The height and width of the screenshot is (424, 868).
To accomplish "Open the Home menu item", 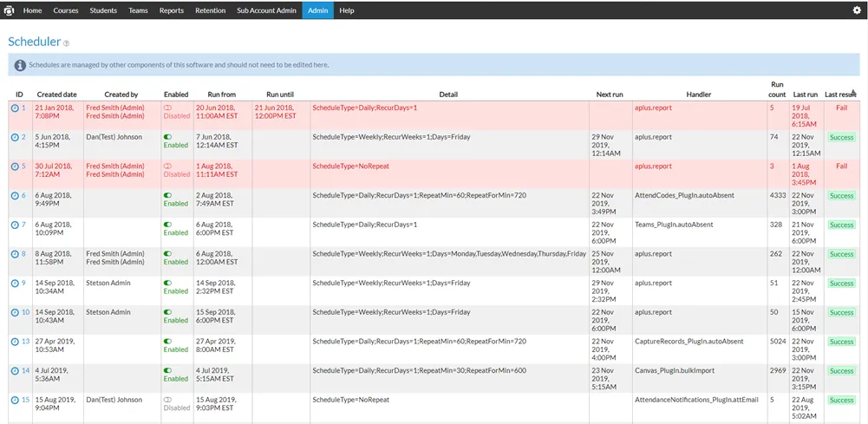I will pyautogui.click(x=32, y=10).
